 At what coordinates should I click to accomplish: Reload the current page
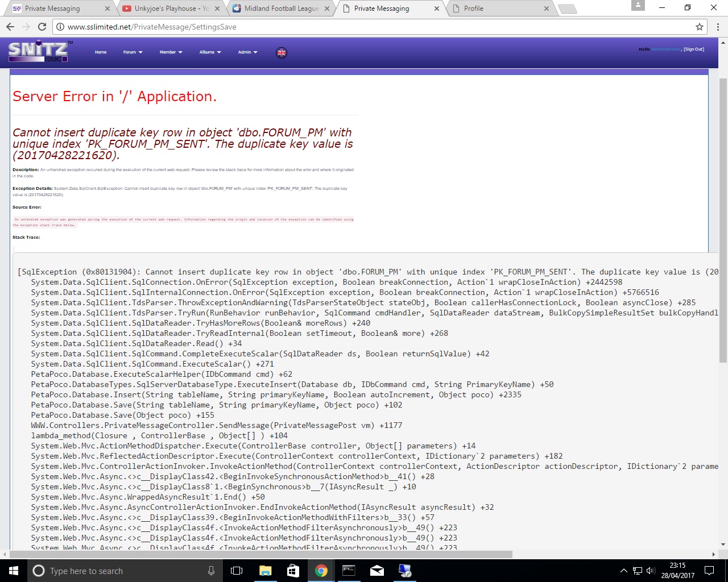pos(42,27)
